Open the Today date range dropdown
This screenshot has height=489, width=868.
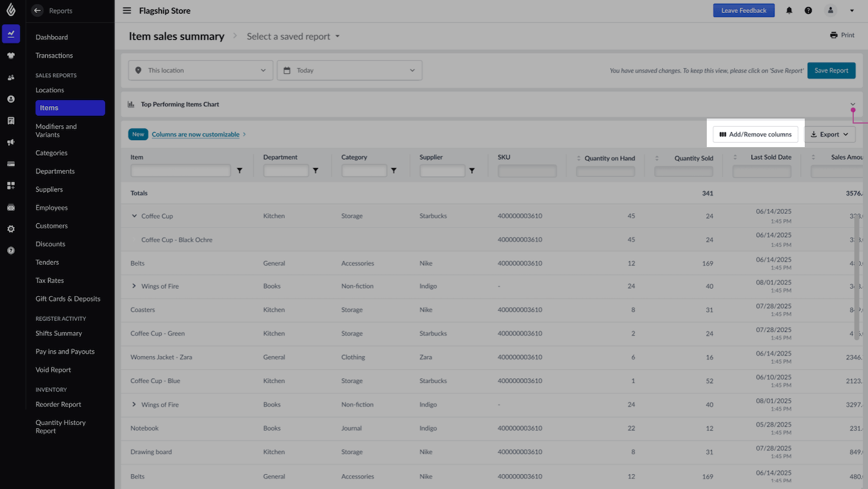[x=350, y=70]
